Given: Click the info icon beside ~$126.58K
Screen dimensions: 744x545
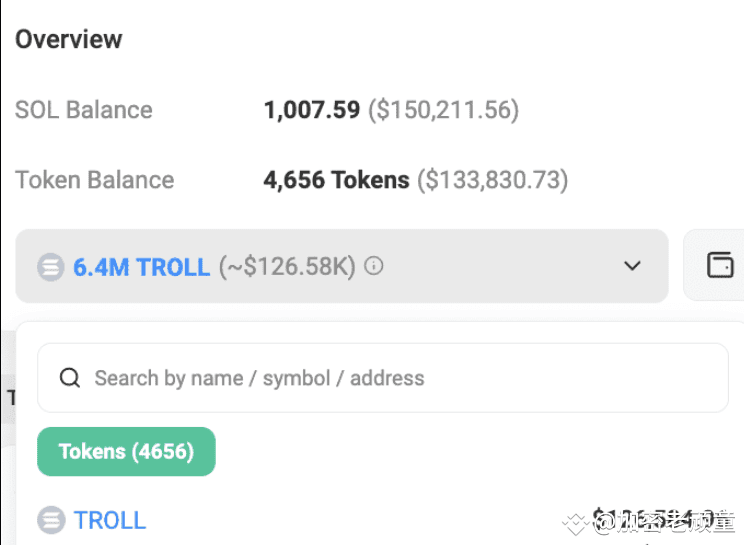Looking at the screenshot, I should [x=374, y=266].
